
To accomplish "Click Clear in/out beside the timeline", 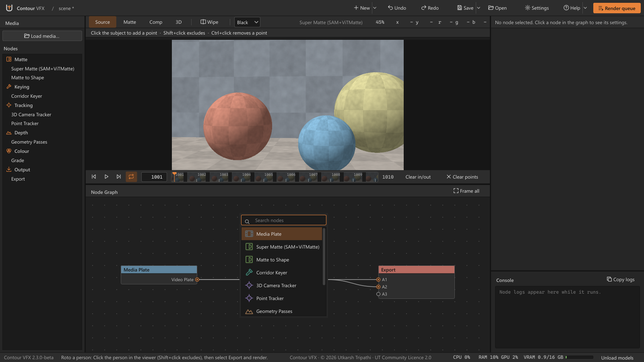I will tap(418, 177).
